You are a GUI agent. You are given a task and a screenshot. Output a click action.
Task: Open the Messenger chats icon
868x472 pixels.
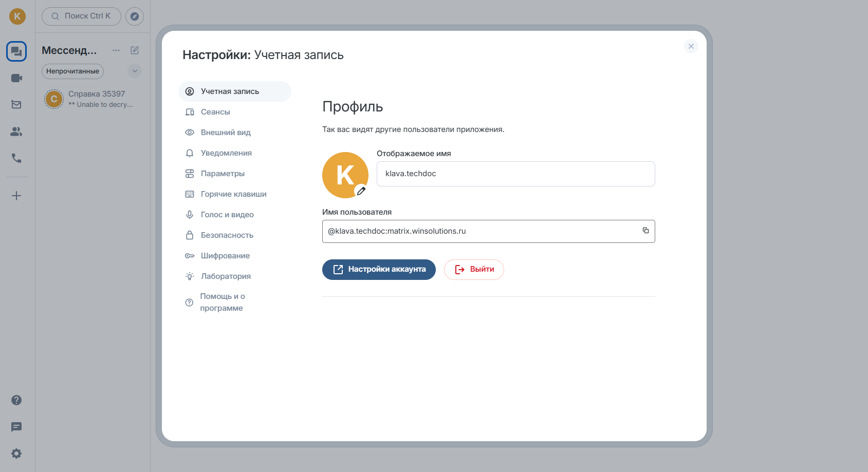(16, 51)
